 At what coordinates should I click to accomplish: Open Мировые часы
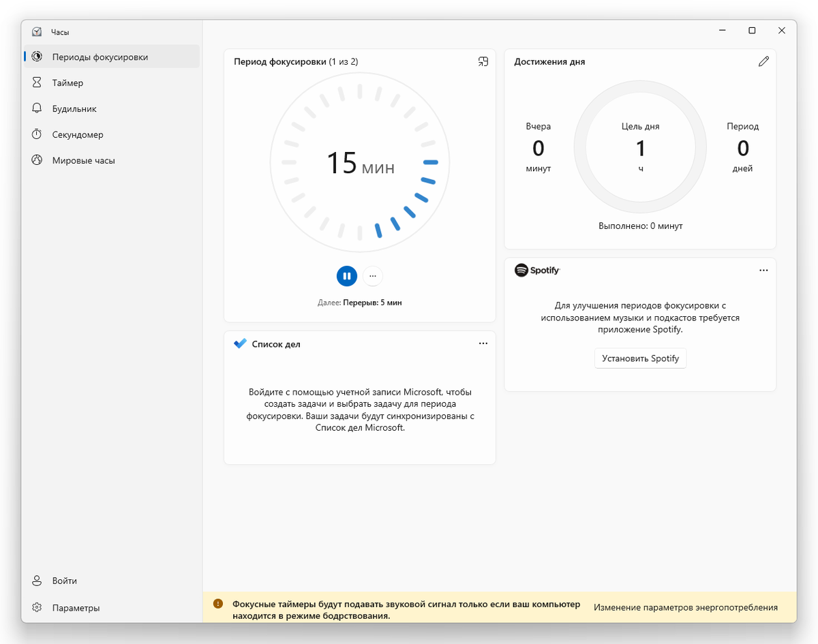pos(112,160)
